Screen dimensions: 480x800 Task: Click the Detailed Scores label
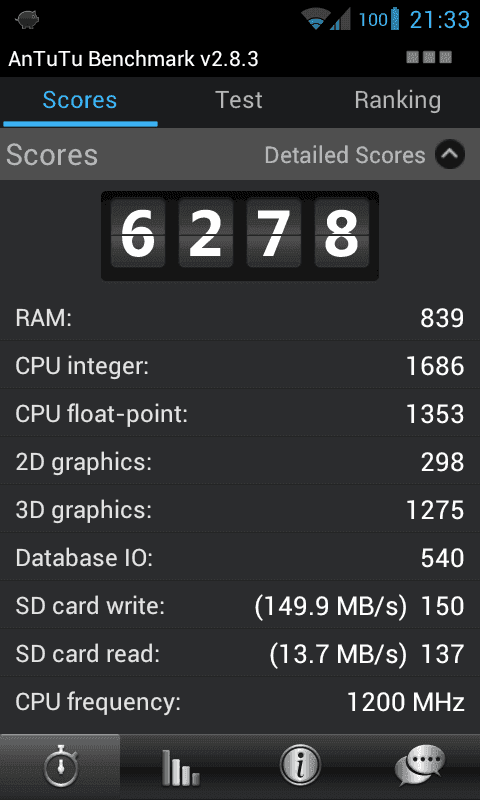tap(345, 155)
